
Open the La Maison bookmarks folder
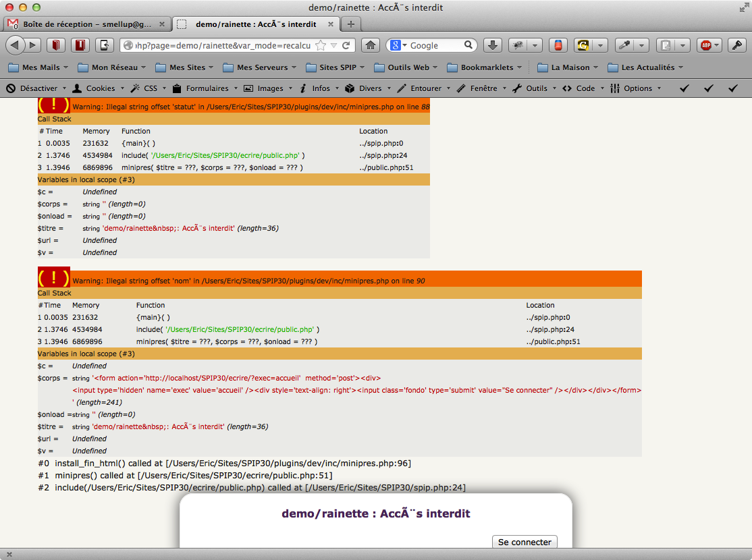tap(568, 67)
